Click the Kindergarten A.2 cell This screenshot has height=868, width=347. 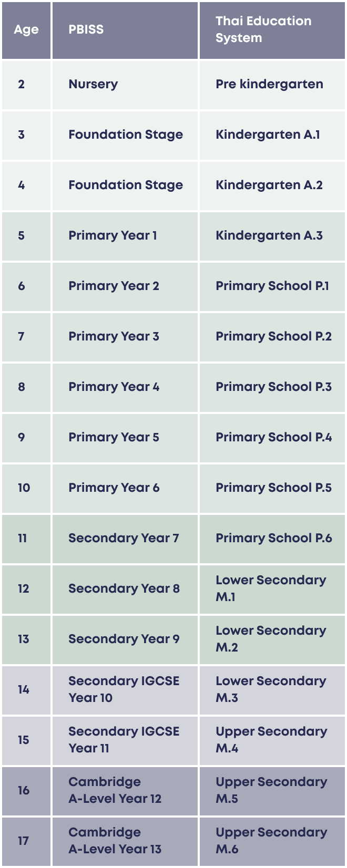coord(269,185)
